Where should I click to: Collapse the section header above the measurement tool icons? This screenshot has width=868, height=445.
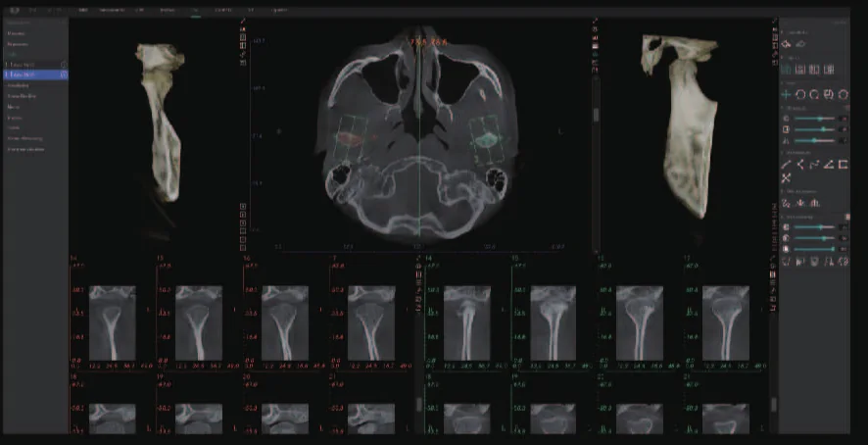(797, 153)
